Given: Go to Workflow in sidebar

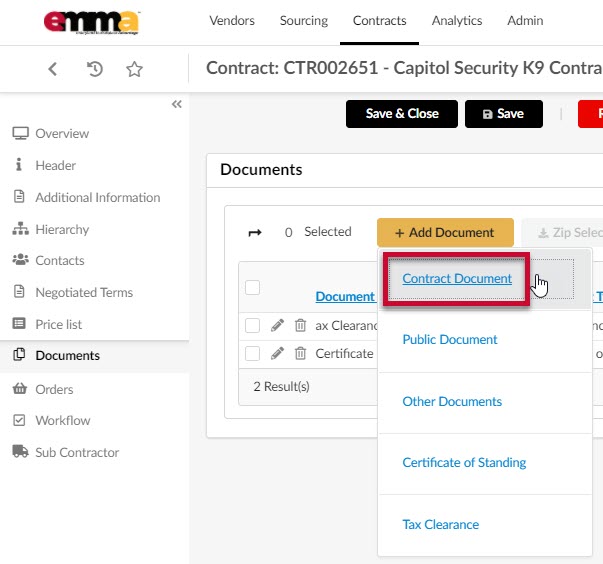Looking at the screenshot, I should [x=63, y=421].
